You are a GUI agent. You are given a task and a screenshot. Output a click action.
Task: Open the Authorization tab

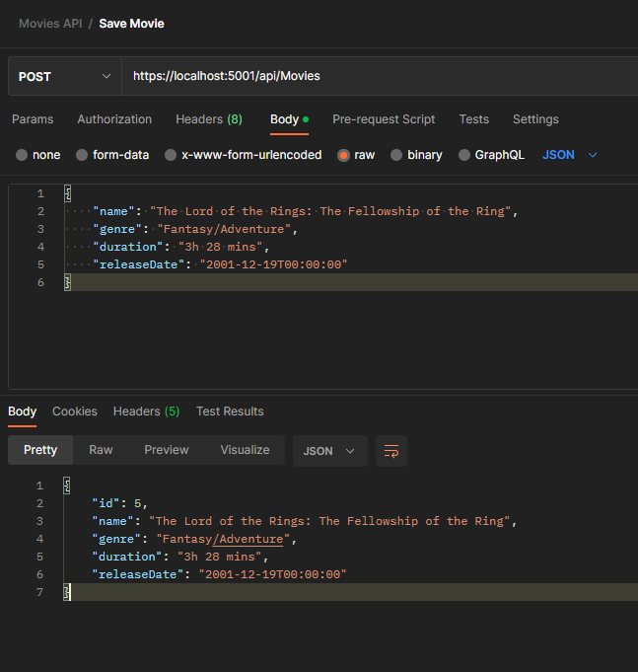(x=114, y=119)
